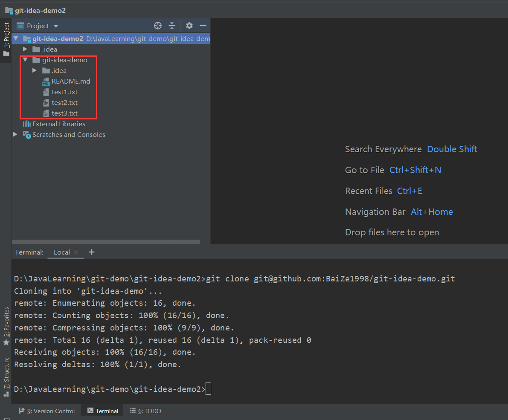
Task: Select test2.txt in the project tree
Action: pos(64,103)
